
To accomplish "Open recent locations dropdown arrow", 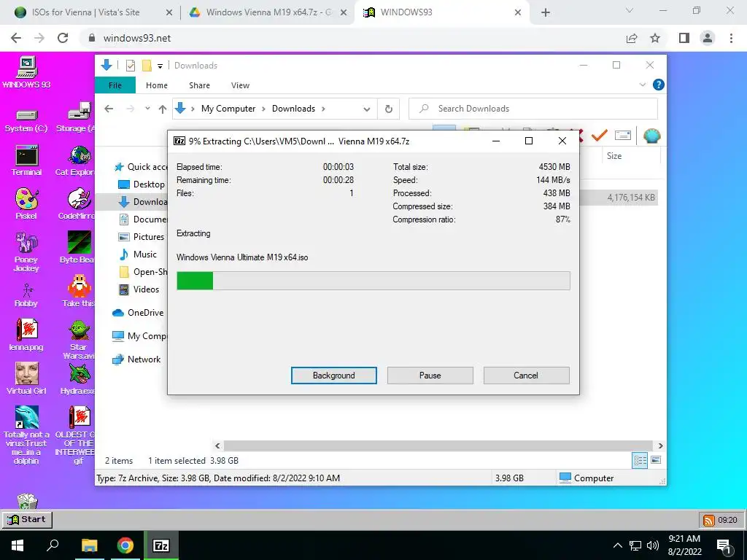I will coord(147,109).
